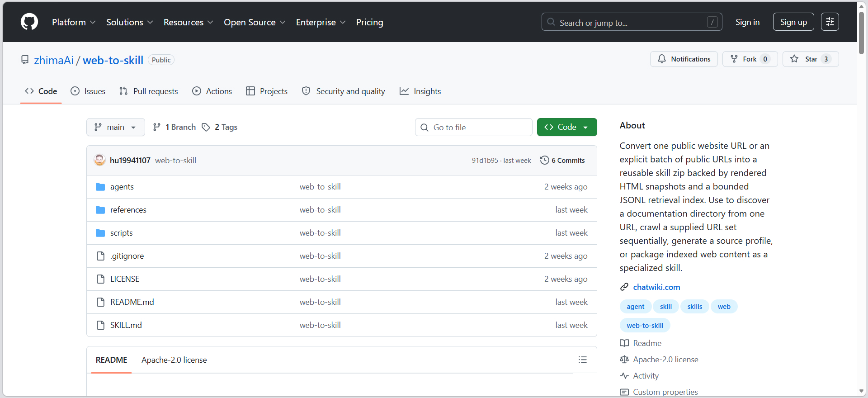Click the branch icon beside 1 Branch

point(157,127)
